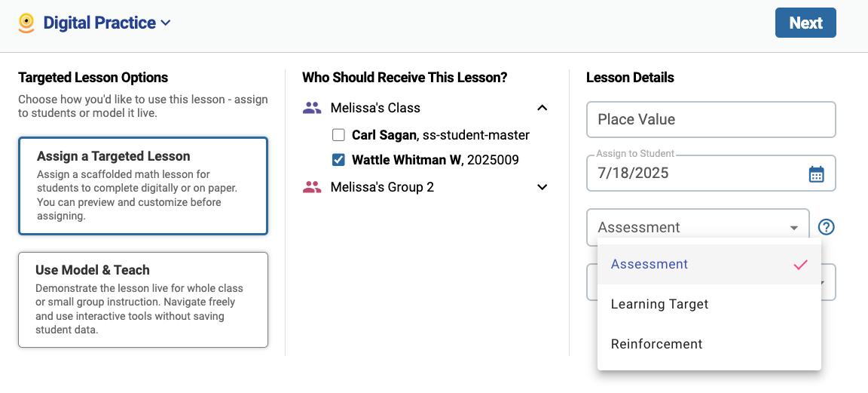Screen dimensions: 868x393
Task: Check the Carl Sagan checkbox
Action: 338,135
